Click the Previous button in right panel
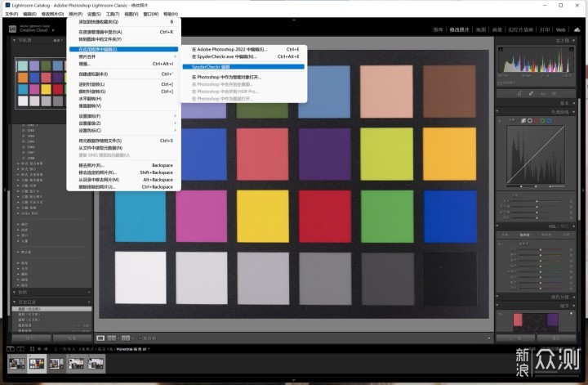The width and height of the screenshot is (588, 385). 515,338
